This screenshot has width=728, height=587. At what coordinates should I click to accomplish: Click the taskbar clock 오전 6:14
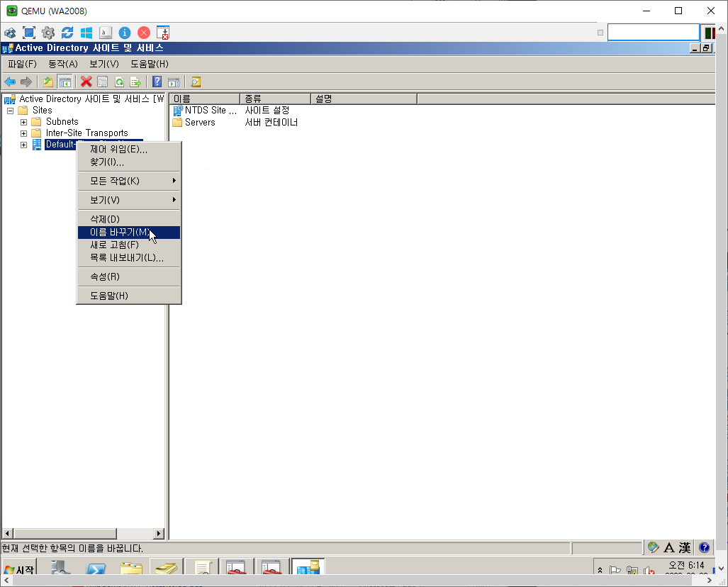pyautogui.click(x=686, y=565)
